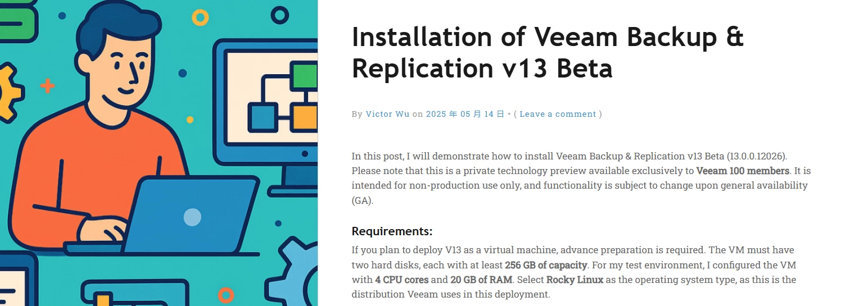Click the Requirements: heading
The image size is (868, 306).
click(x=392, y=231)
